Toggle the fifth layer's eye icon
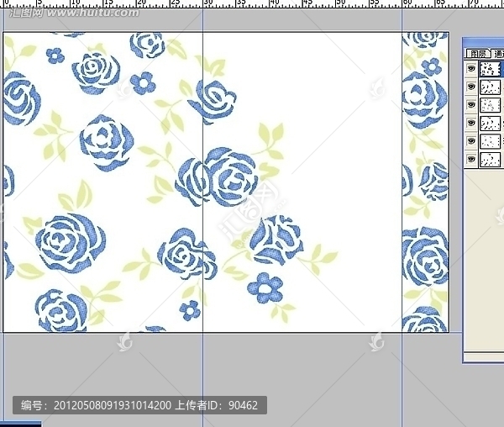 tap(471, 141)
